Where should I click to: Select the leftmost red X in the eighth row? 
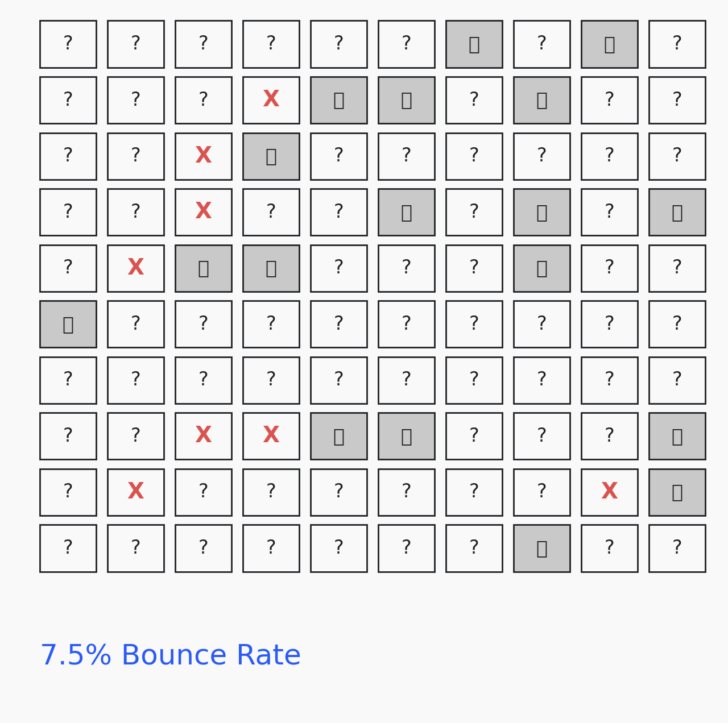click(x=204, y=436)
